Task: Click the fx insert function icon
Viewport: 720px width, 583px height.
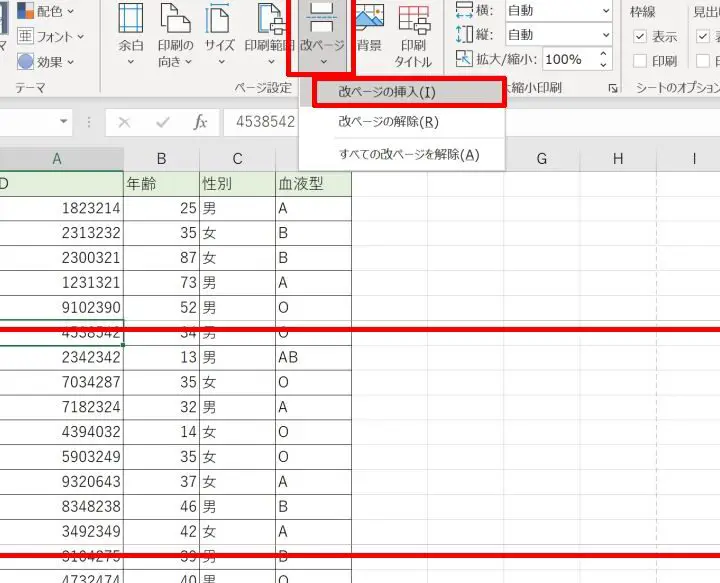Action: coord(200,122)
